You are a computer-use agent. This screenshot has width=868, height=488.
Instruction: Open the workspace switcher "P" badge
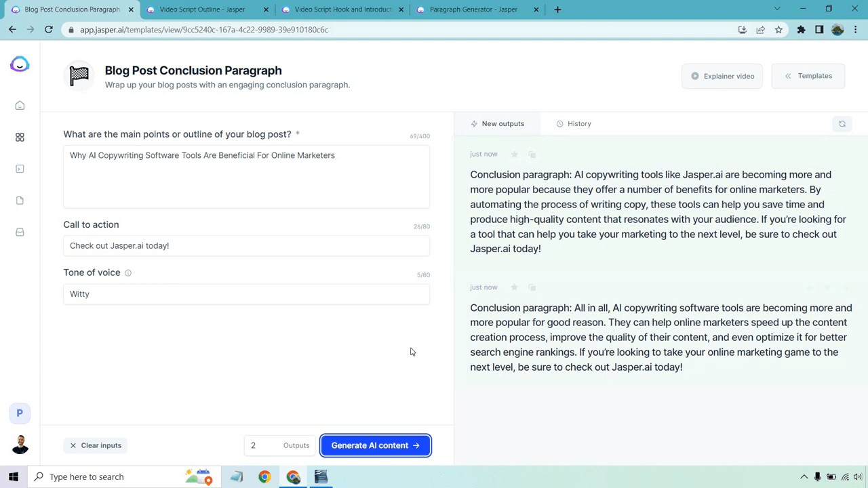pyautogui.click(x=20, y=413)
